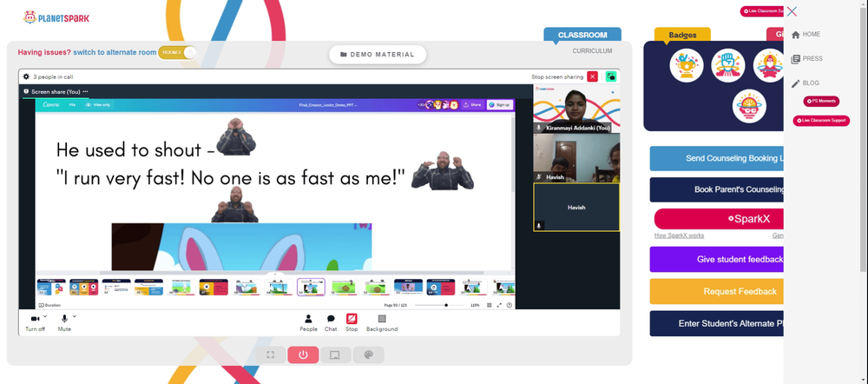Open the People panel

pyautogui.click(x=308, y=322)
